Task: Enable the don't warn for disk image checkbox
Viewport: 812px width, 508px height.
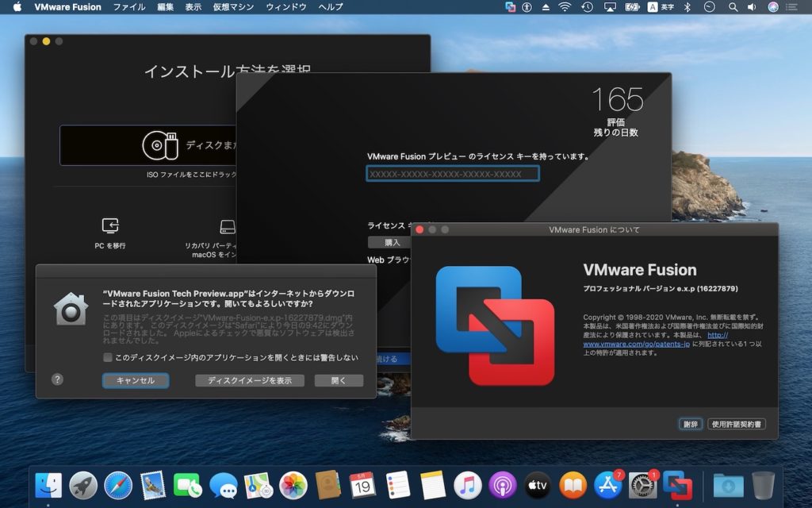Action: click(108, 358)
